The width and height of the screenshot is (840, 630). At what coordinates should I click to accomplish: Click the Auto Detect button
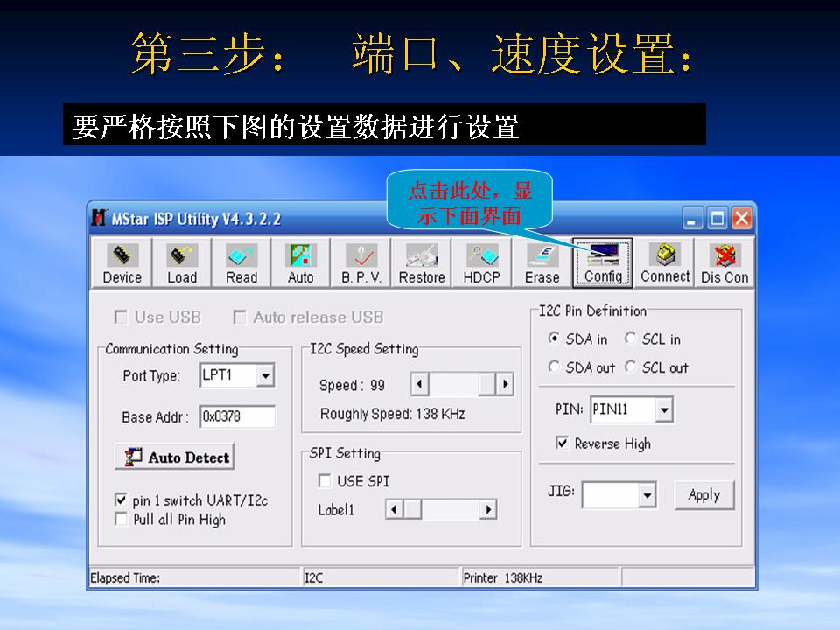[x=175, y=458]
